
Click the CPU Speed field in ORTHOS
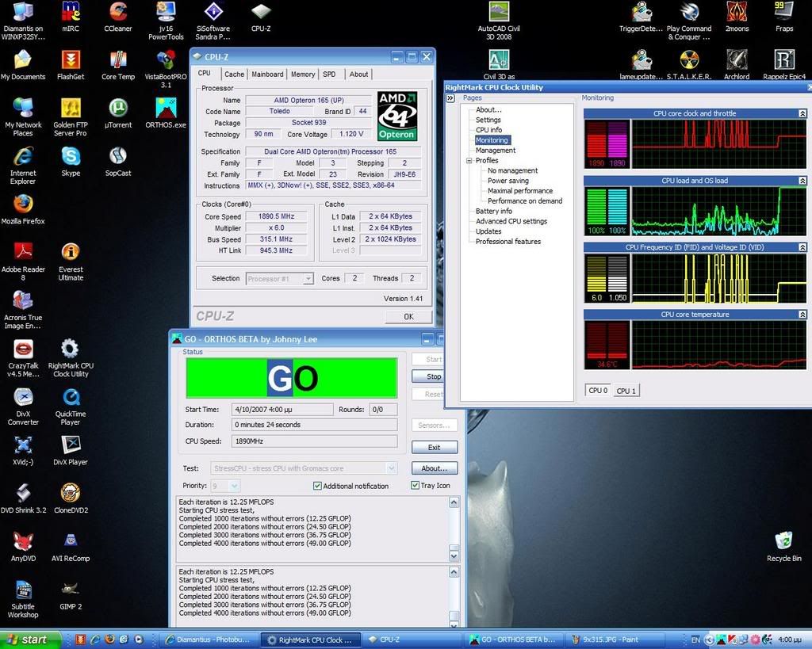pyautogui.click(x=314, y=441)
